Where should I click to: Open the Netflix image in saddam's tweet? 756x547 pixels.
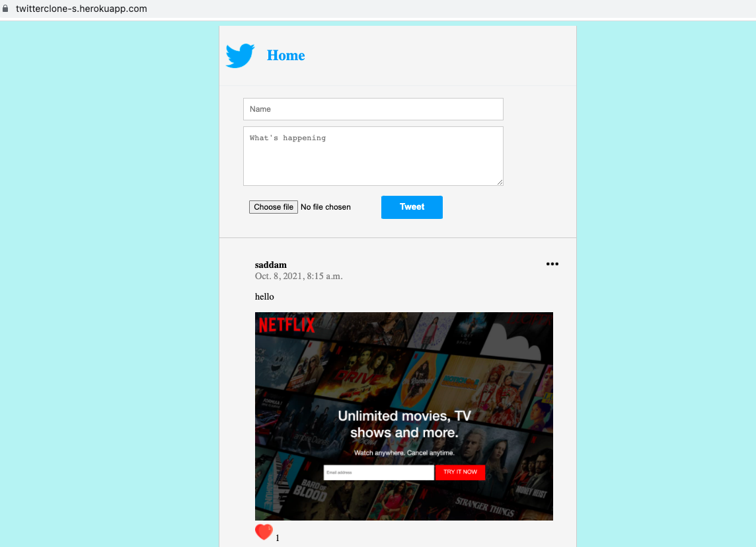click(x=404, y=416)
